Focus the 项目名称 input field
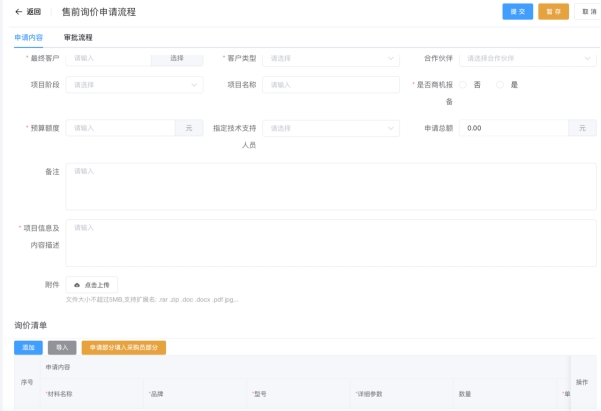 click(332, 85)
